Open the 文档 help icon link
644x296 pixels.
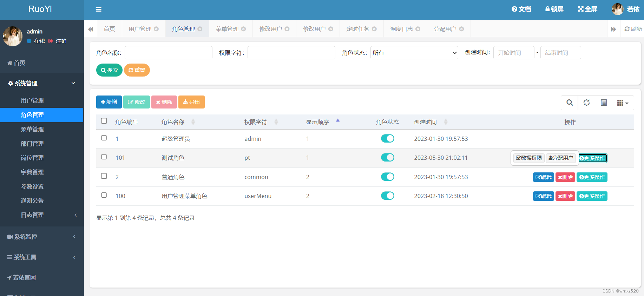point(521,9)
